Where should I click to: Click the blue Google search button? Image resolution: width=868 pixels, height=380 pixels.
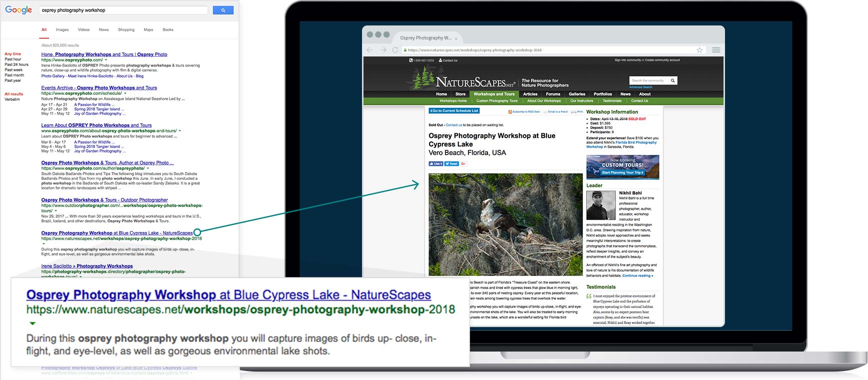(223, 10)
